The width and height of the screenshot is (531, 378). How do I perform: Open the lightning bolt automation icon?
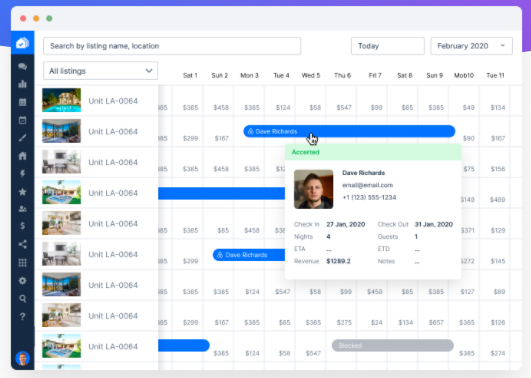tap(22, 174)
